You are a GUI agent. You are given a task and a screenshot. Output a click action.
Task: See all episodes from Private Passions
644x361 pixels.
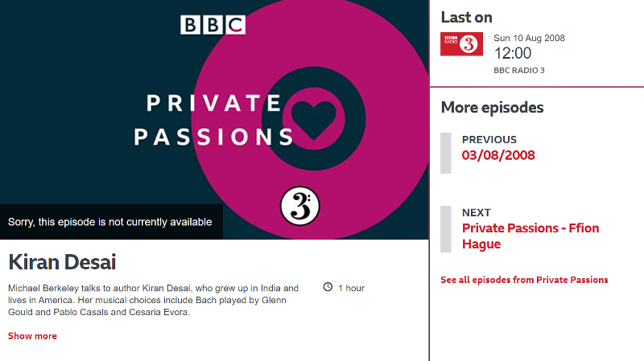pyautogui.click(x=524, y=280)
